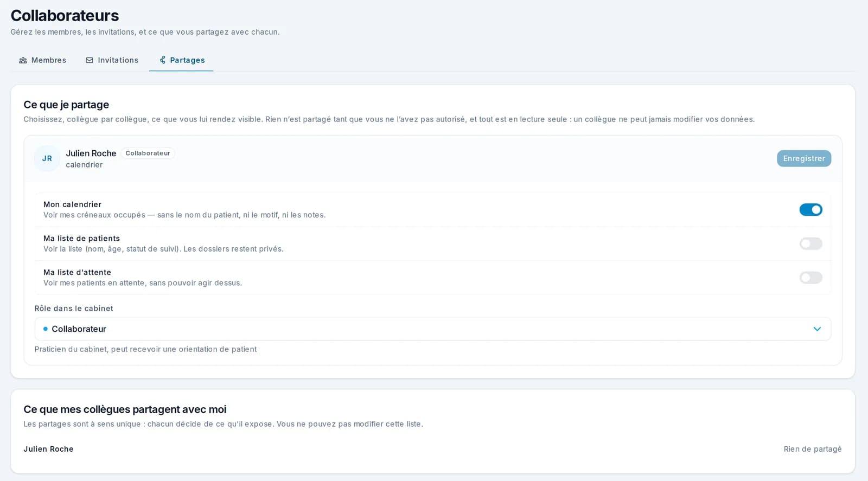Click the JR avatar circle
Image resolution: width=868 pixels, height=481 pixels.
tap(47, 158)
